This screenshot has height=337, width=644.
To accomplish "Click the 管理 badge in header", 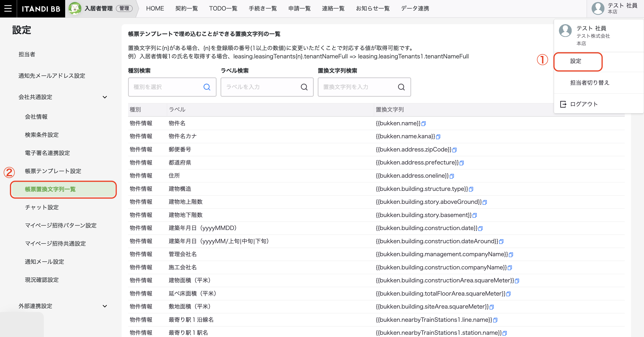I will (x=124, y=9).
